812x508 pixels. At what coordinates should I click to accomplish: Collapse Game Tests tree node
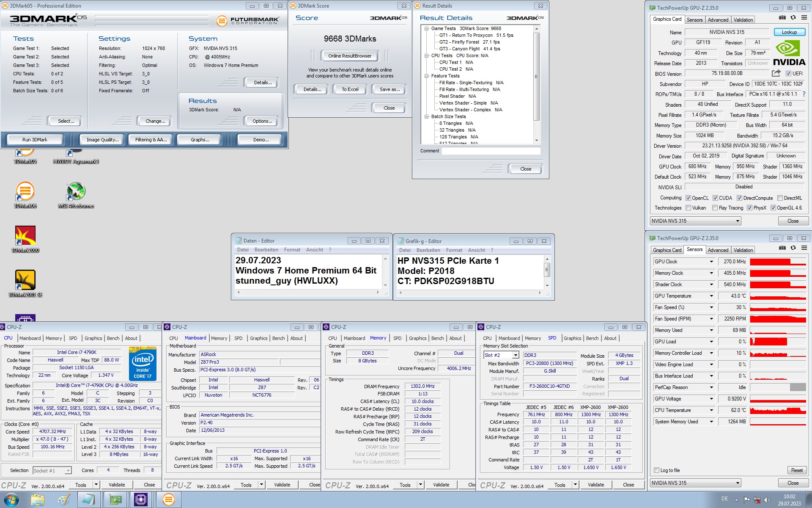pos(426,29)
